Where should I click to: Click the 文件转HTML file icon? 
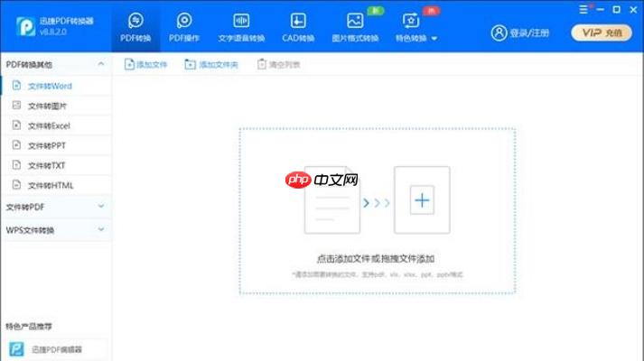click(x=16, y=185)
